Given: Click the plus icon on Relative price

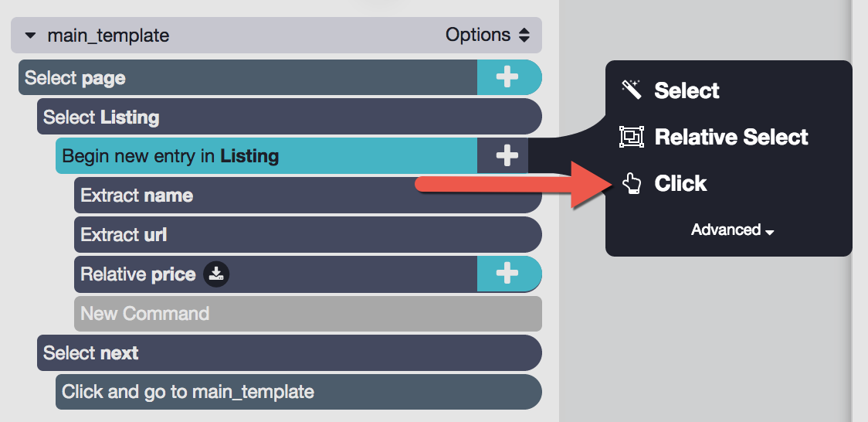Looking at the screenshot, I should coord(507,274).
